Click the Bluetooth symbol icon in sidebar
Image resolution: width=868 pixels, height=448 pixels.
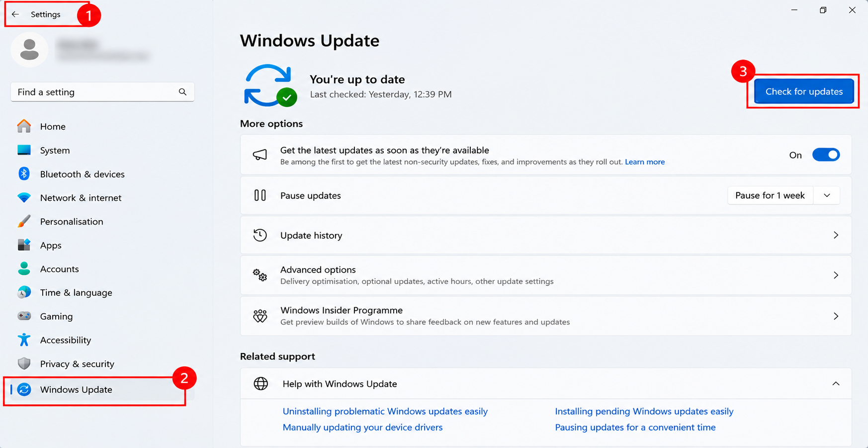pyautogui.click(x=24, y=174)
